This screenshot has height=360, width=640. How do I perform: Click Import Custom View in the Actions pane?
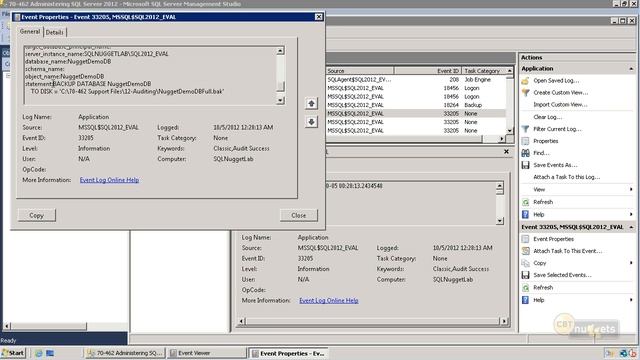tap(560, 105)
